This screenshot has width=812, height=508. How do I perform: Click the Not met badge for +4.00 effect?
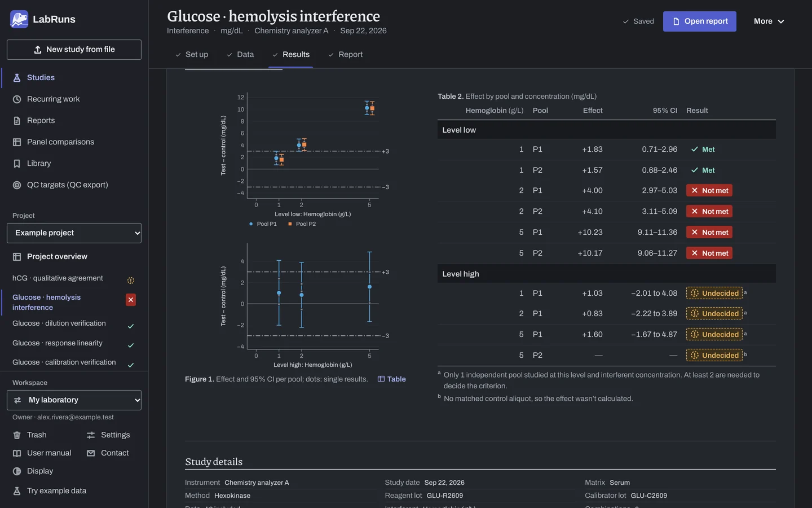pos(709,191)
